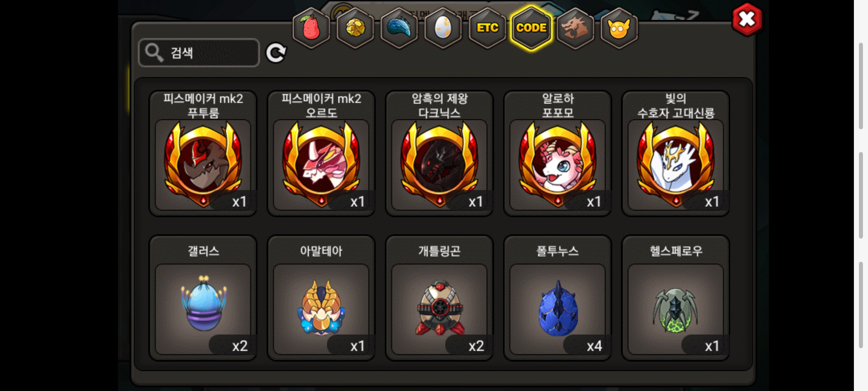Close the inventory with red X
This screenshot has width=868, height=391.
(747, 19)
